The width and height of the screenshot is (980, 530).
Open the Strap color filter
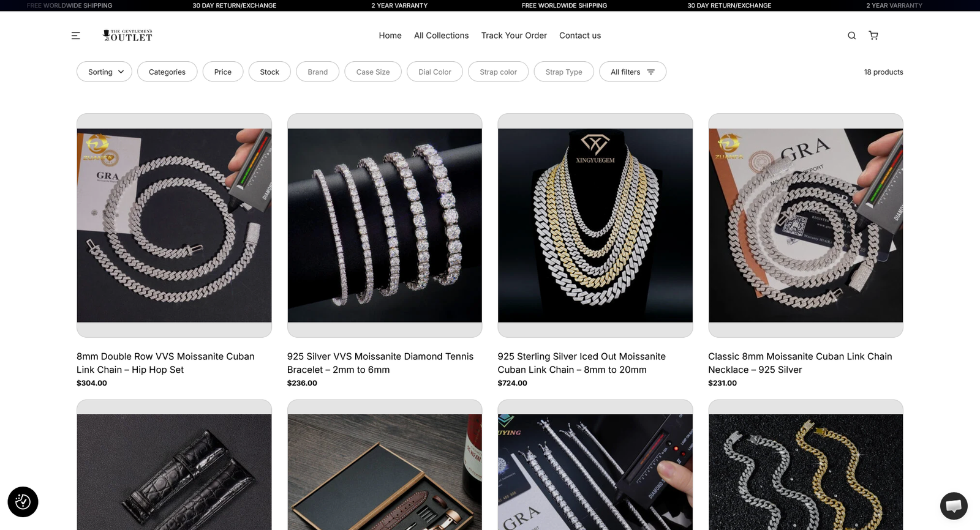pos(499,72)
